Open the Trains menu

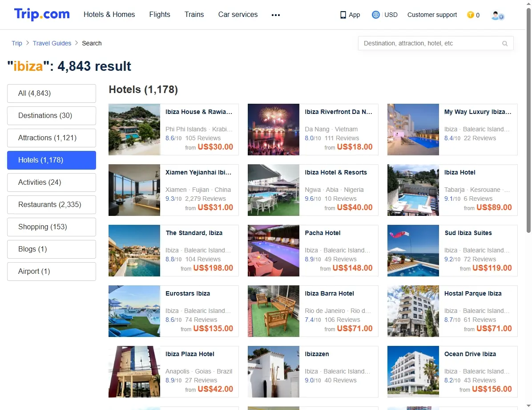click(194, 15)
